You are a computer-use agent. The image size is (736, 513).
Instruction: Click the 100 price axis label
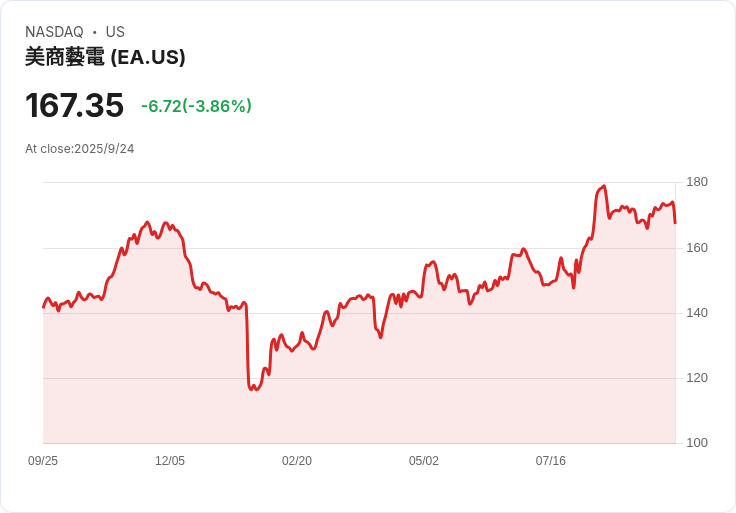697,443
